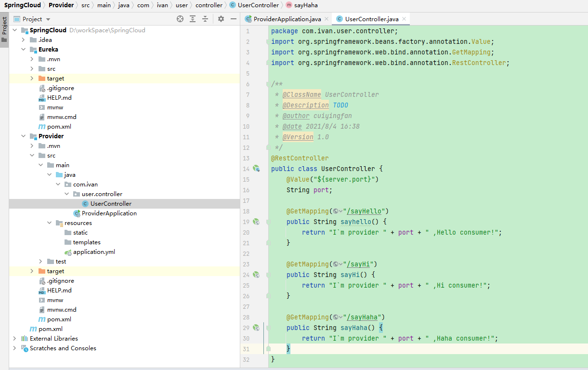Click the Expand All icon in Project panel
Screen dimensions: 588x370
coord(193,19)
